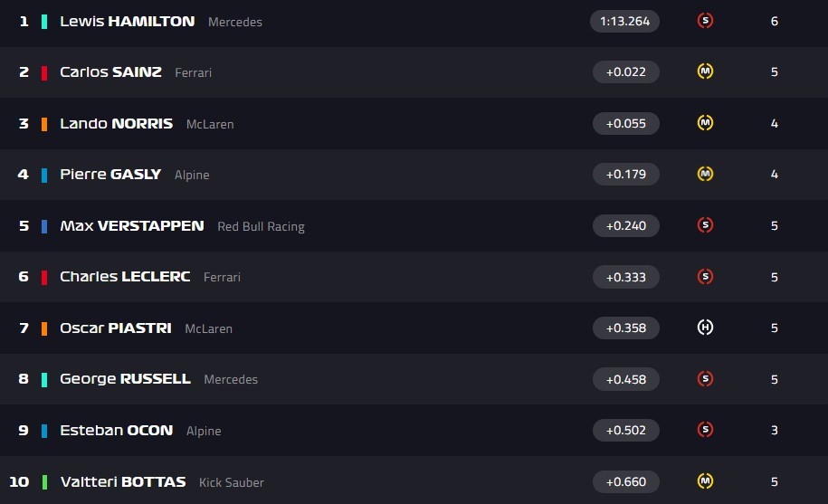Select the Charles Leclerc driver name
The height and width of the screenshot is (504, 828).
click(x=125, y=277)
